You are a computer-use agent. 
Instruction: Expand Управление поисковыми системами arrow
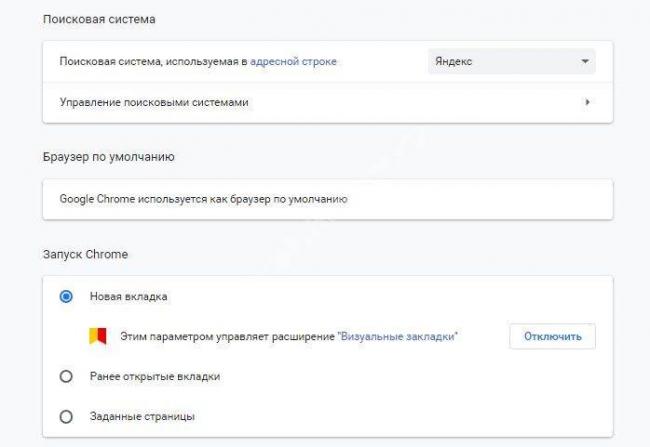pyautogui.click(x=587, y=102)
